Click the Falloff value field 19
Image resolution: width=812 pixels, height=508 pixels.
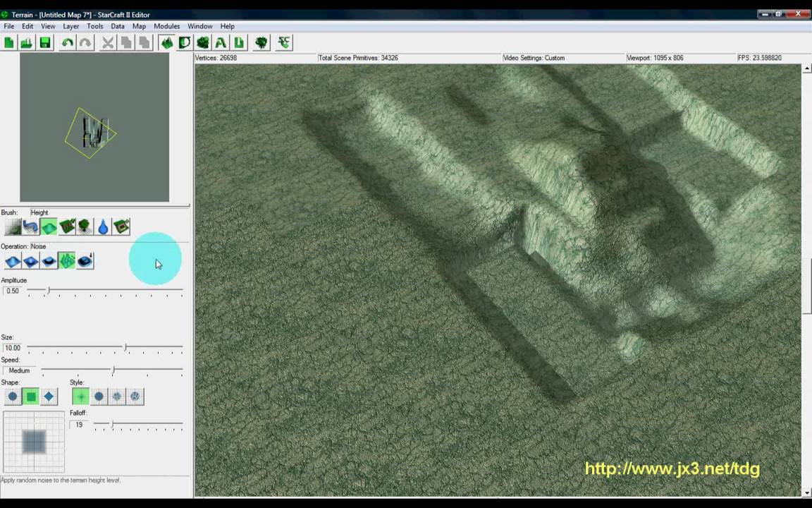pyautogui.click(x=79, y=425)
